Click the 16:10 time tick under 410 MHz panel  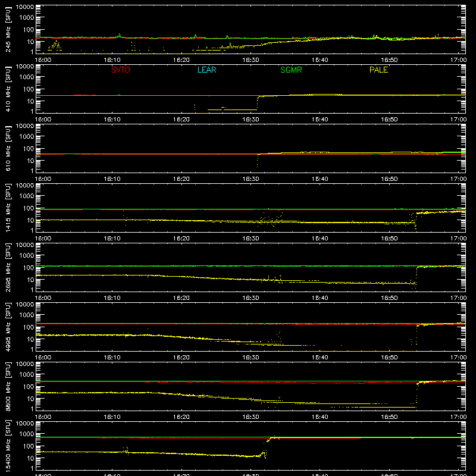coord(112,120)
